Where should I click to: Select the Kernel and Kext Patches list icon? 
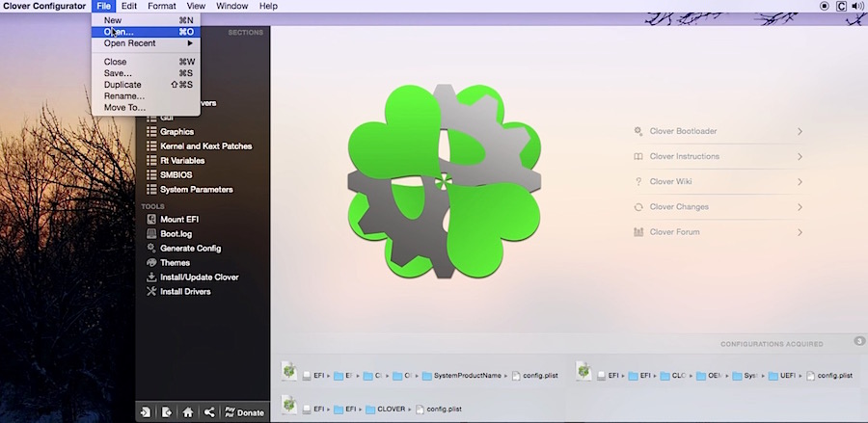click(x=151, y=145)
